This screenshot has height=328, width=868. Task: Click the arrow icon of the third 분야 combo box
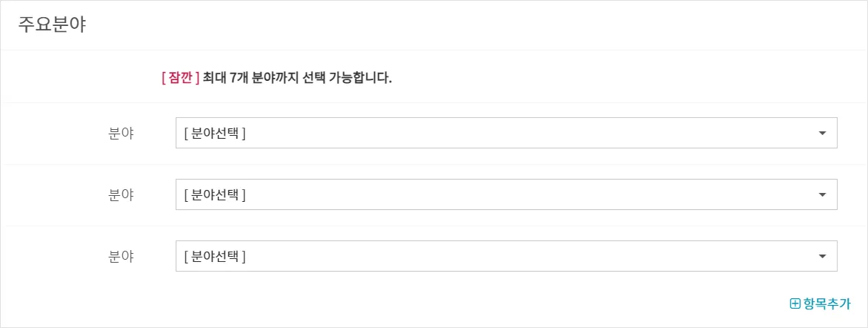pos(822,256)
